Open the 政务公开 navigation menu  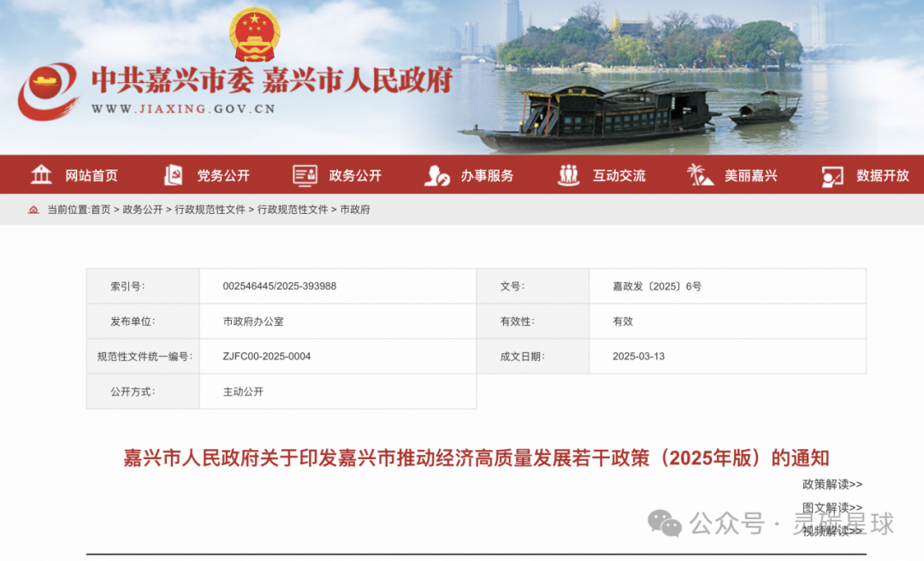pyautogui.click(x=355, y=175)
